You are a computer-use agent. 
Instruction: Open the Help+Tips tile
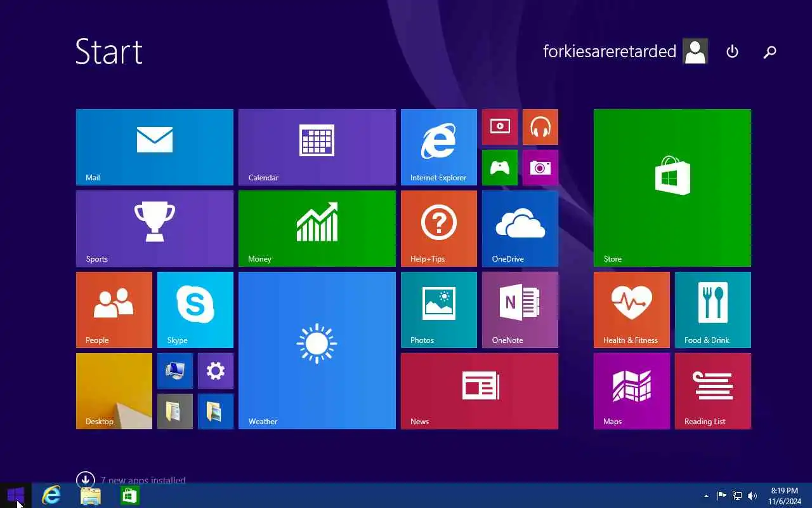pos(439,229)
